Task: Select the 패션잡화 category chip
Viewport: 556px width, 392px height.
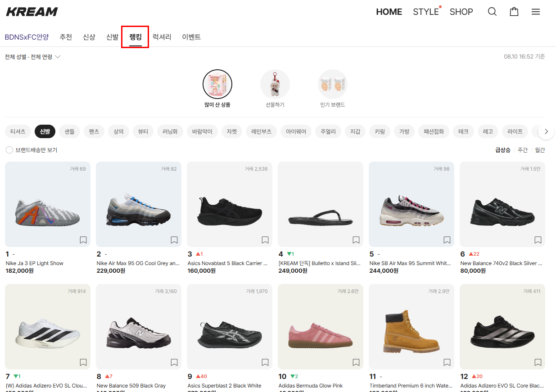Action: [434, 131]
